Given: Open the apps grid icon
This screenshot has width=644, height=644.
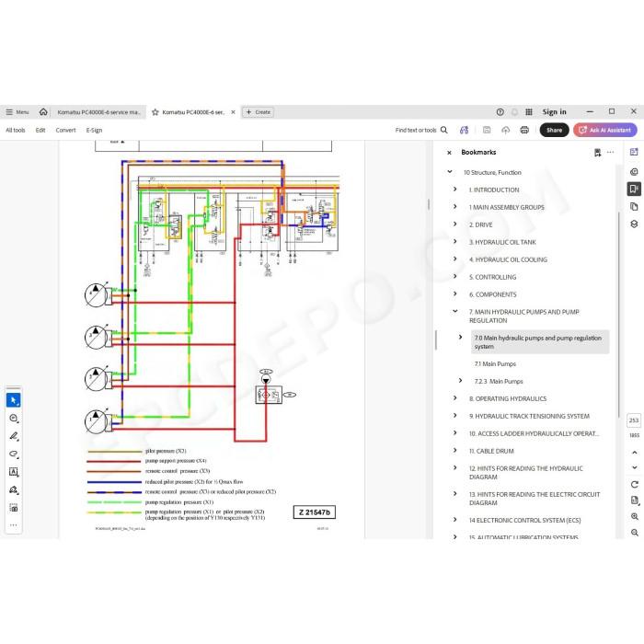Looking at the screenshot, I should click(x=529, y=111).
